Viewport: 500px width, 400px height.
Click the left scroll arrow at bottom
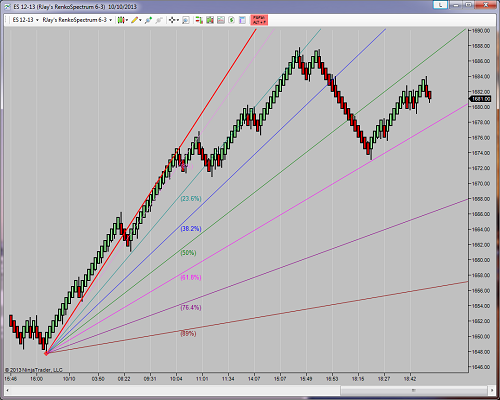(x=7, y=390)
